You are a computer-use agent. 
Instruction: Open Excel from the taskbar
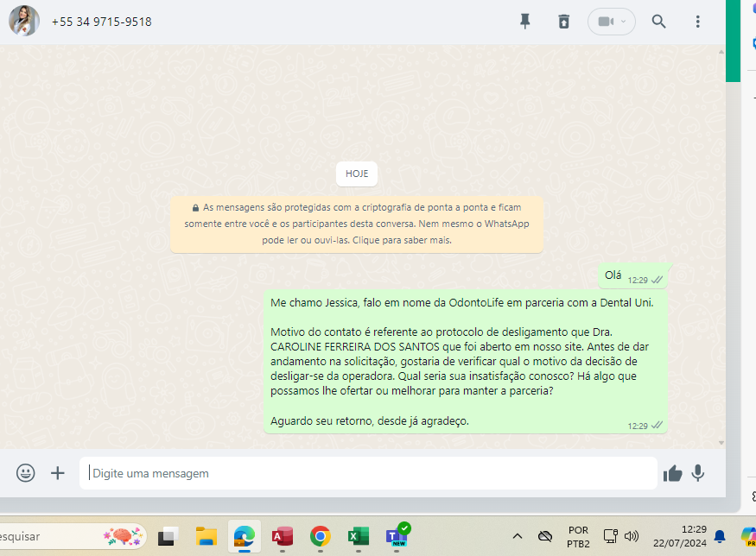click(x=359, y=536)
